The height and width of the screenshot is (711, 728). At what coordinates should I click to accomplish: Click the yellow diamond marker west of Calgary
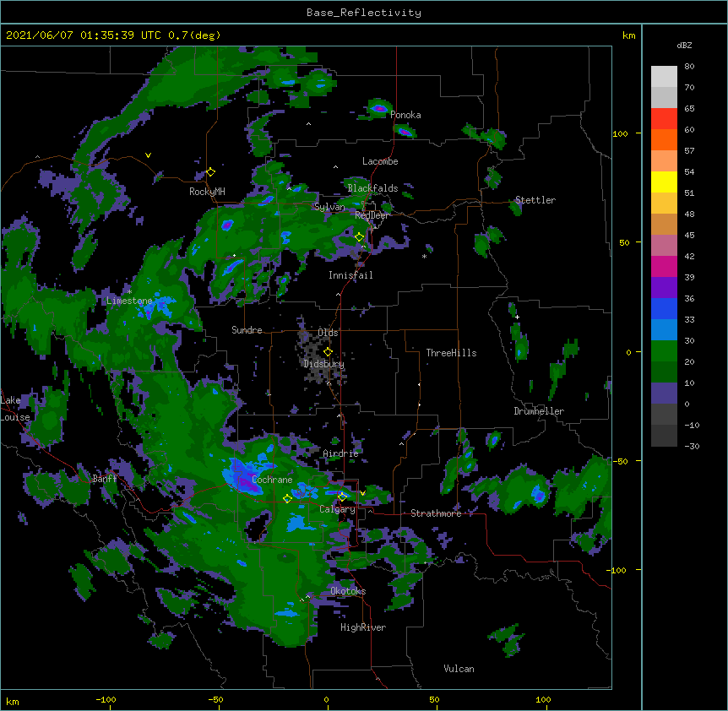[x=287, y=499]
